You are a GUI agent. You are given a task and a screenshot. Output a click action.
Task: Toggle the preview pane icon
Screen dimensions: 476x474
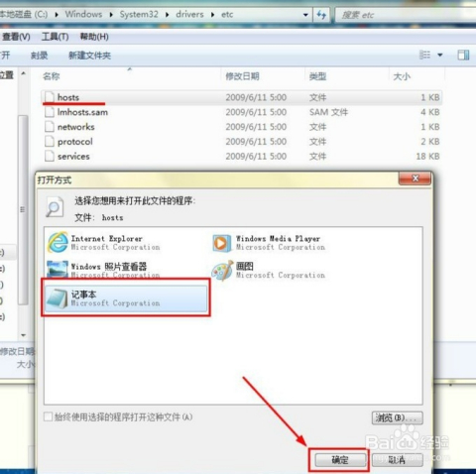(463, 55)
